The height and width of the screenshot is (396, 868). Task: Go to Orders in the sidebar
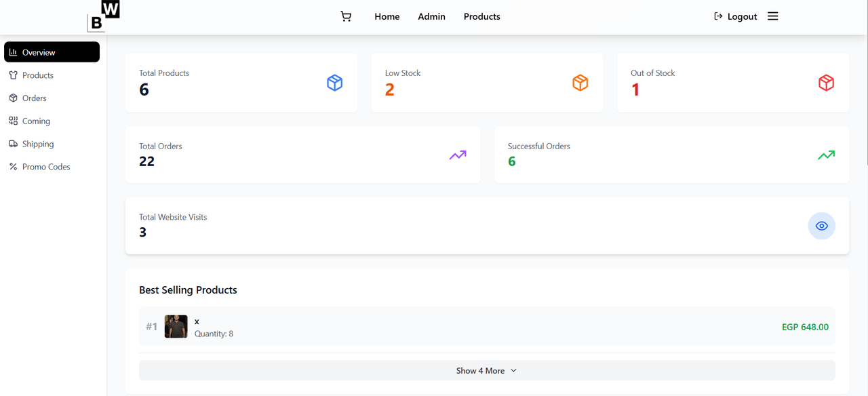(x=34, y=98)
